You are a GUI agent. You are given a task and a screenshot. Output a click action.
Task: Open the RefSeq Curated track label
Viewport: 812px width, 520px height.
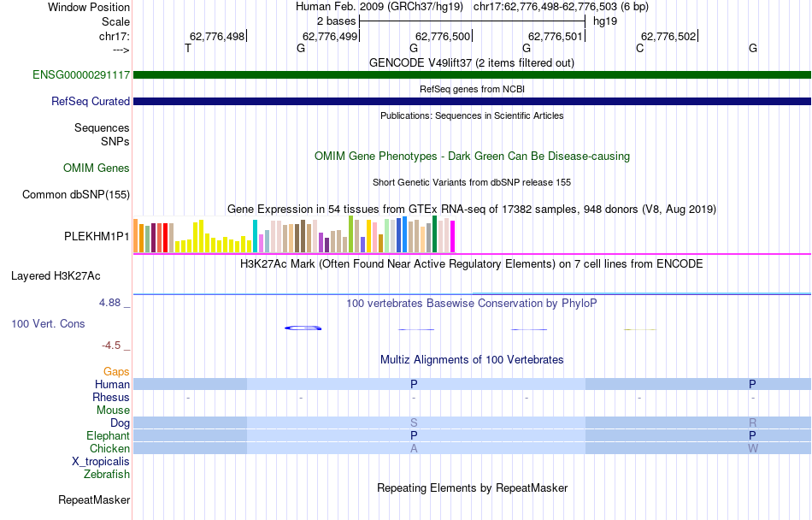91,101
